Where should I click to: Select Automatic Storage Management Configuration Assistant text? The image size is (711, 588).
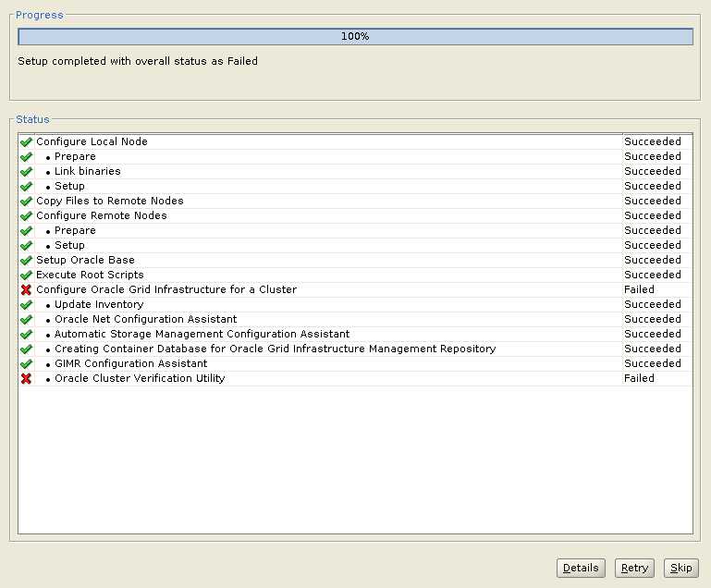click(x=202, y=334)
